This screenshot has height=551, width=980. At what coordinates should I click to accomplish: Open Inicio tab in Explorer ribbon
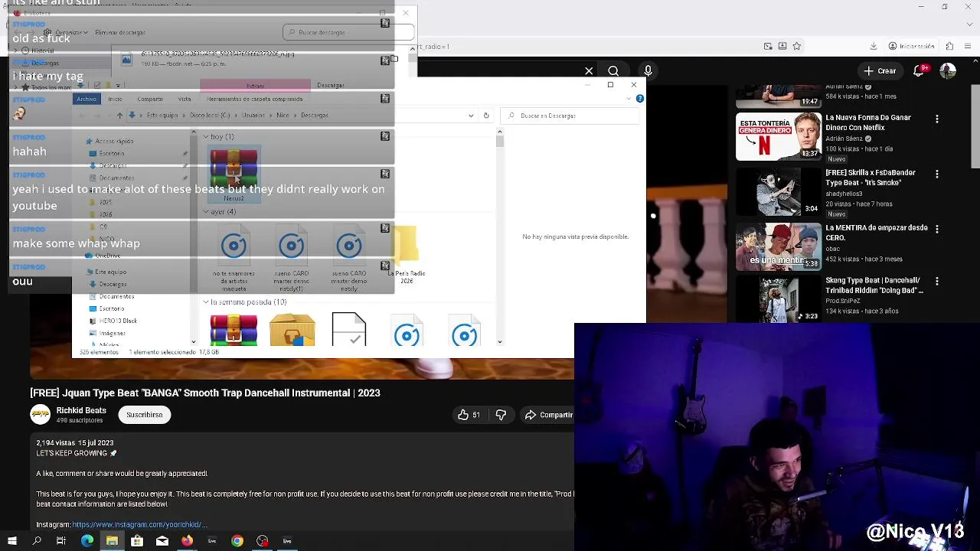pyautogui.click(x=115, y=99)
